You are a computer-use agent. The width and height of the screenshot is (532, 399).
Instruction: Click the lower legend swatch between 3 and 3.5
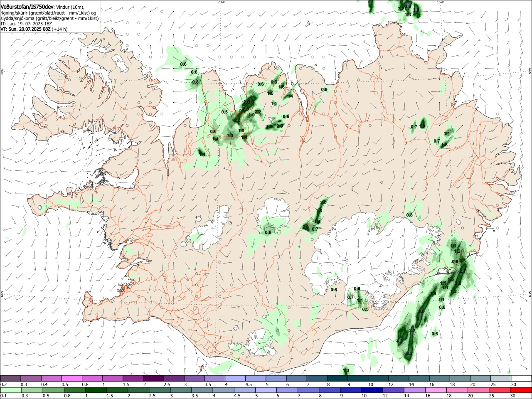[x=181, y=390]
